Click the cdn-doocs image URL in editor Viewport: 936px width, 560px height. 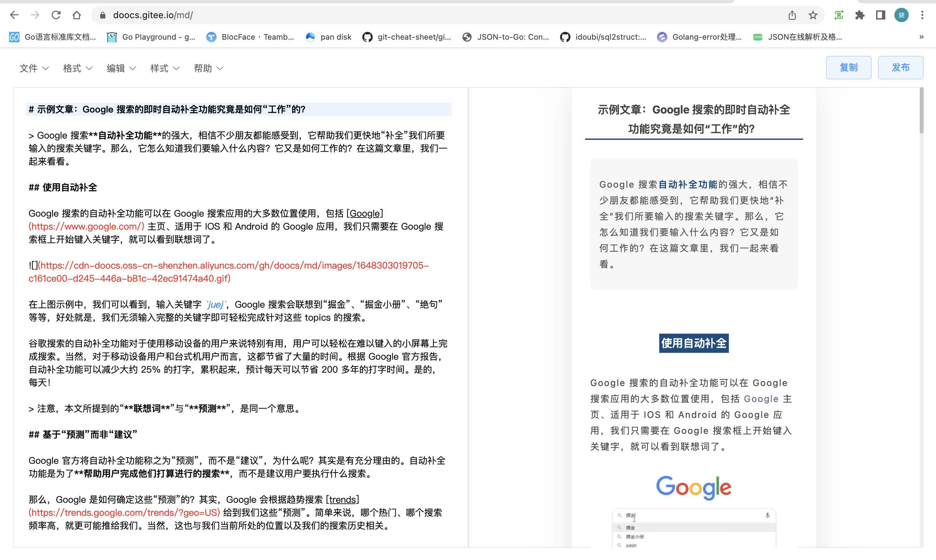(229, 272)
